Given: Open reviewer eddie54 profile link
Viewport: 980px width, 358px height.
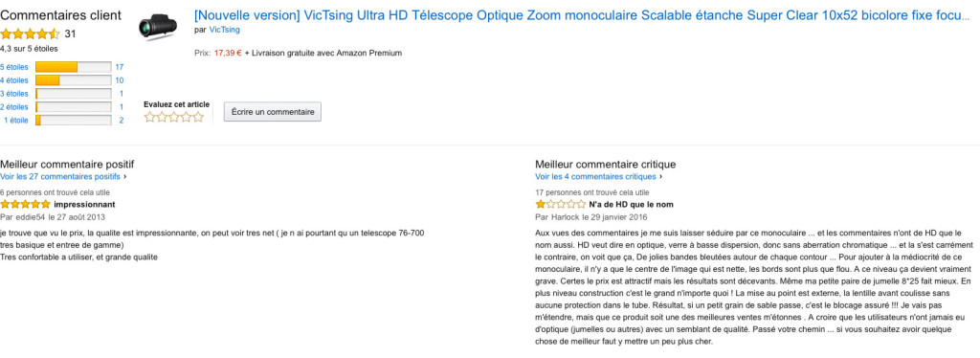Looking at the screenshot, I should pos(28,217).
